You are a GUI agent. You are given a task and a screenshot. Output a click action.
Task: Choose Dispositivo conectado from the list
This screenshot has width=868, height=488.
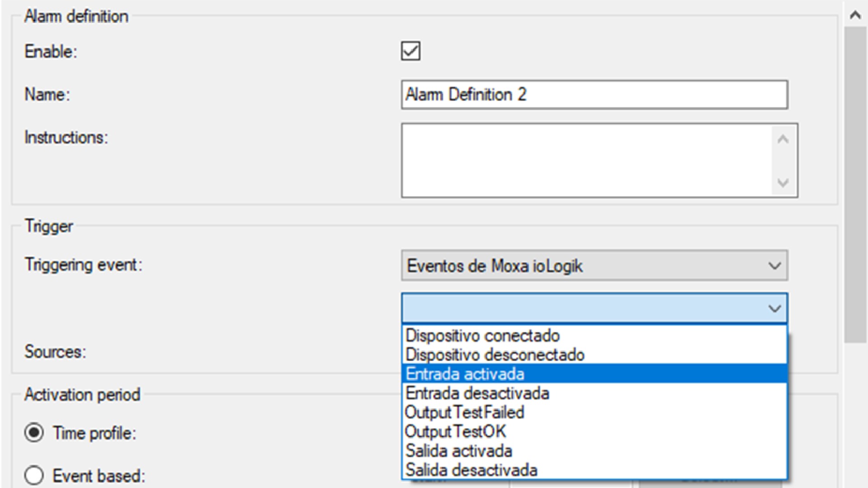click(x=483, y=336)
